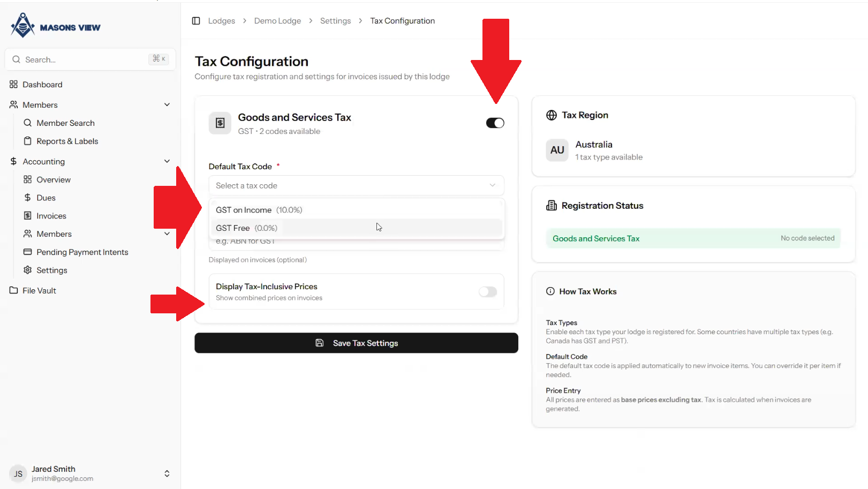Click the How Tax Works info icon
The image size is (868, 489).
[x=550, y=291]
